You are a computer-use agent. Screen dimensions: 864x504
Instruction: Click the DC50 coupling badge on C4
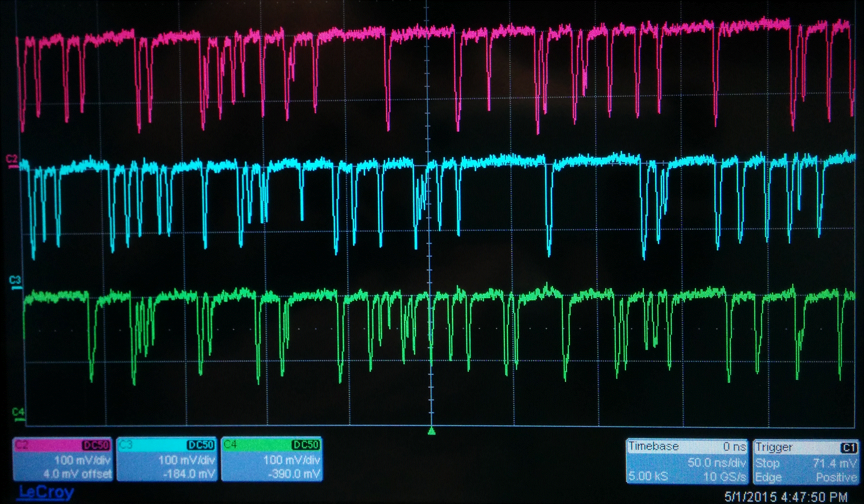[306, 445]
